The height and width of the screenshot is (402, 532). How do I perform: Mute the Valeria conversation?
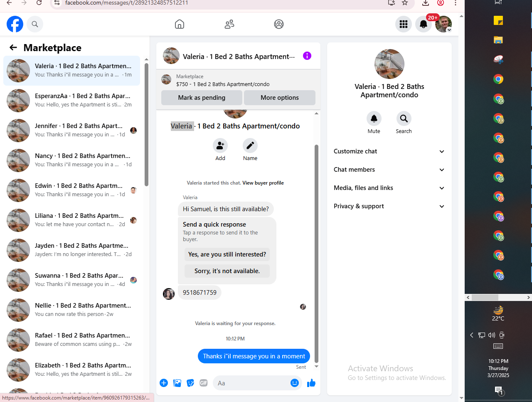pos(374,118)
